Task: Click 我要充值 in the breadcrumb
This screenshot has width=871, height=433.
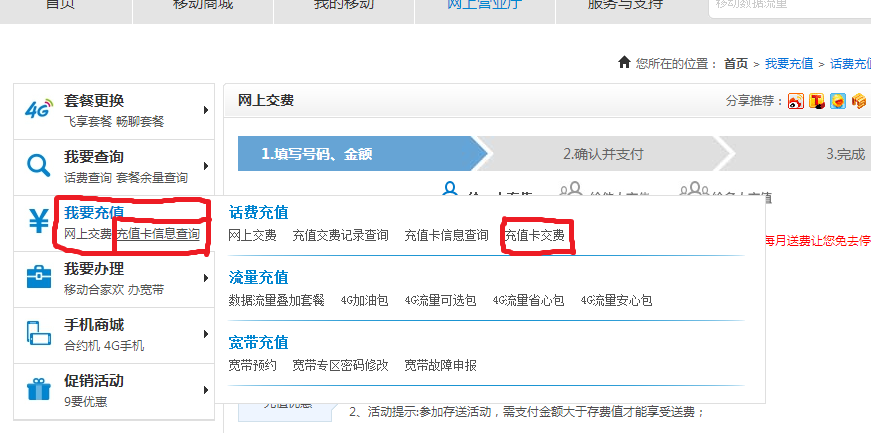Action: 789,63
